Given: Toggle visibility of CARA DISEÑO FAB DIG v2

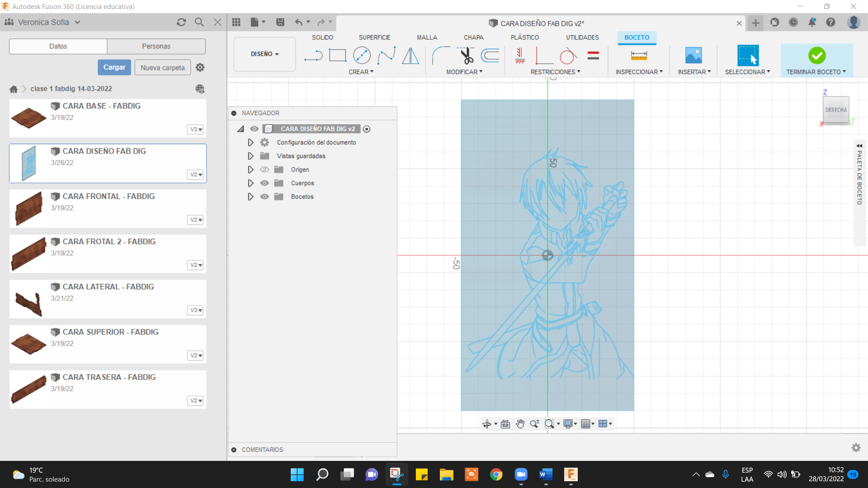Looking at the screenshot, I should click(x=255, y=129).
